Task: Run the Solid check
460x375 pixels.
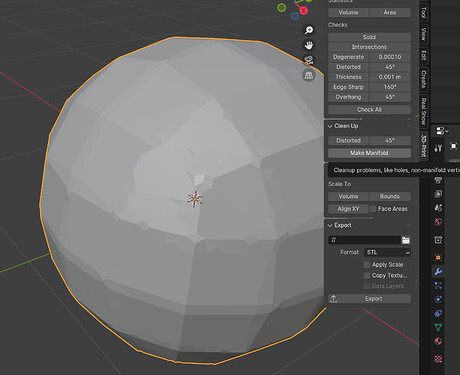Action: (x=369, y=37)
